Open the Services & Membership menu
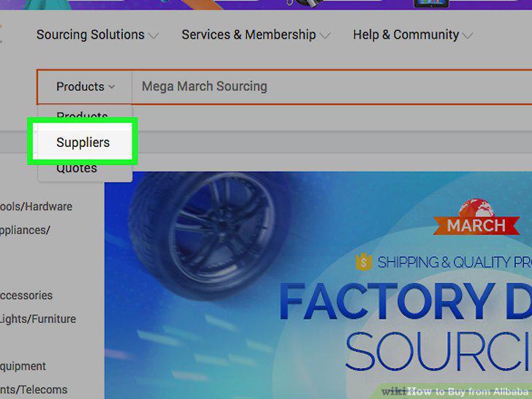Screen dimensions: 532x399 click(256, 34)
